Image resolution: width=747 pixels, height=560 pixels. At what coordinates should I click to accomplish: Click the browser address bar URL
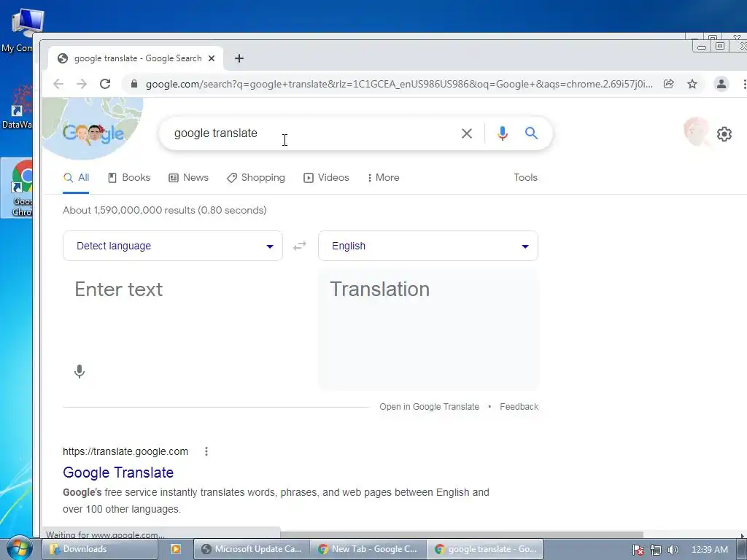point(399,85)
